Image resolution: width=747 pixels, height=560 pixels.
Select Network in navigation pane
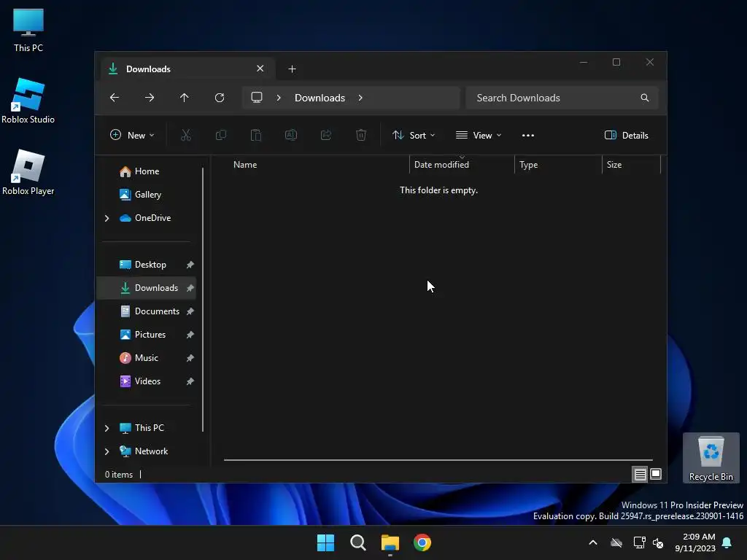click(150, 451)
